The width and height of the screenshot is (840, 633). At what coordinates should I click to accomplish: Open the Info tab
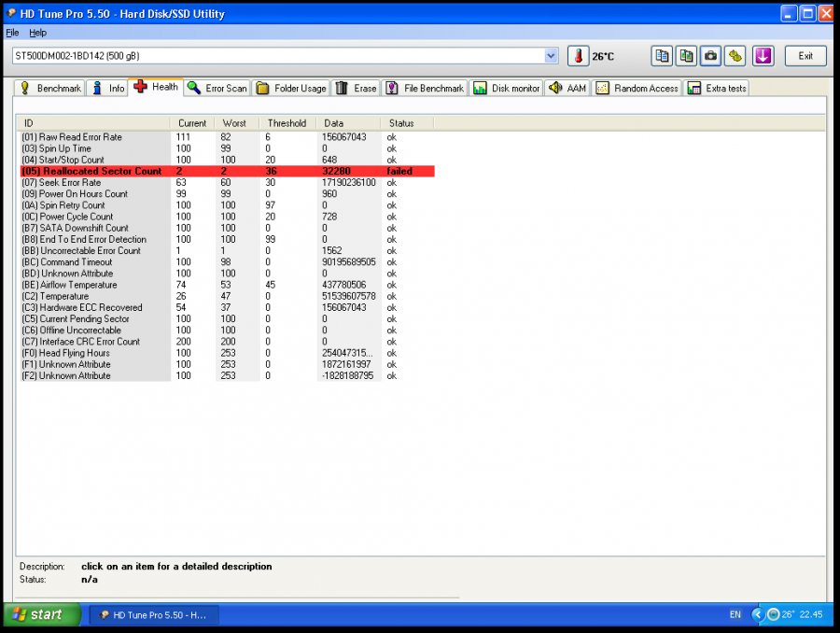(107, 88)
